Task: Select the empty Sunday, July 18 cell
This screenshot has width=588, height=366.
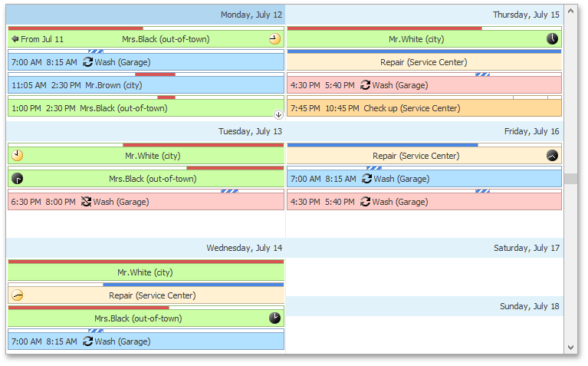Action: point(425,335)
